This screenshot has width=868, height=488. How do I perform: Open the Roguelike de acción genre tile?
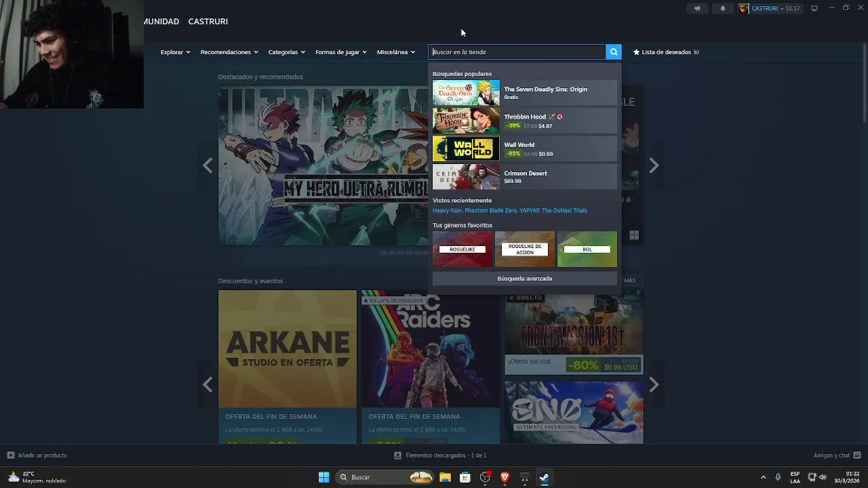[525, 249]
